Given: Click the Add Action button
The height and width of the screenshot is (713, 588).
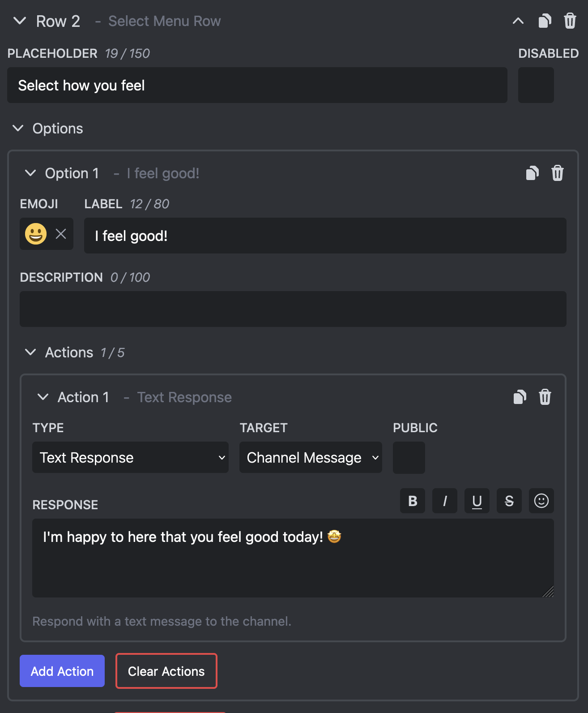Looking at the screenshot, I should [x=62, y=671].
